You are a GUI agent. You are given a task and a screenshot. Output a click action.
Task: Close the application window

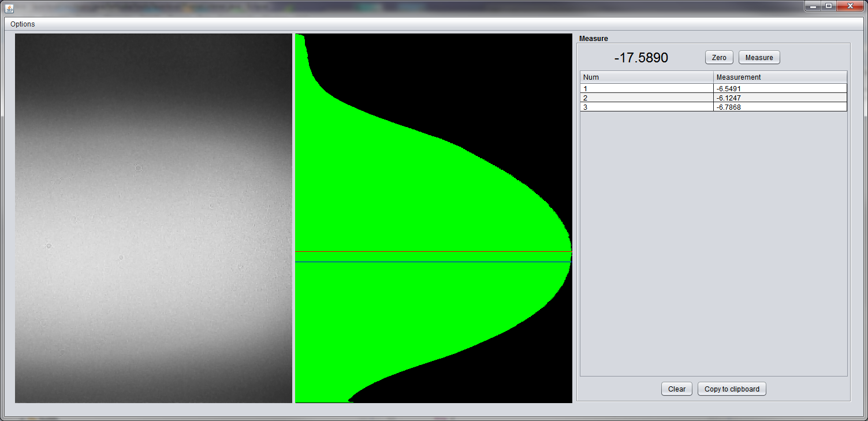point(851,6)
